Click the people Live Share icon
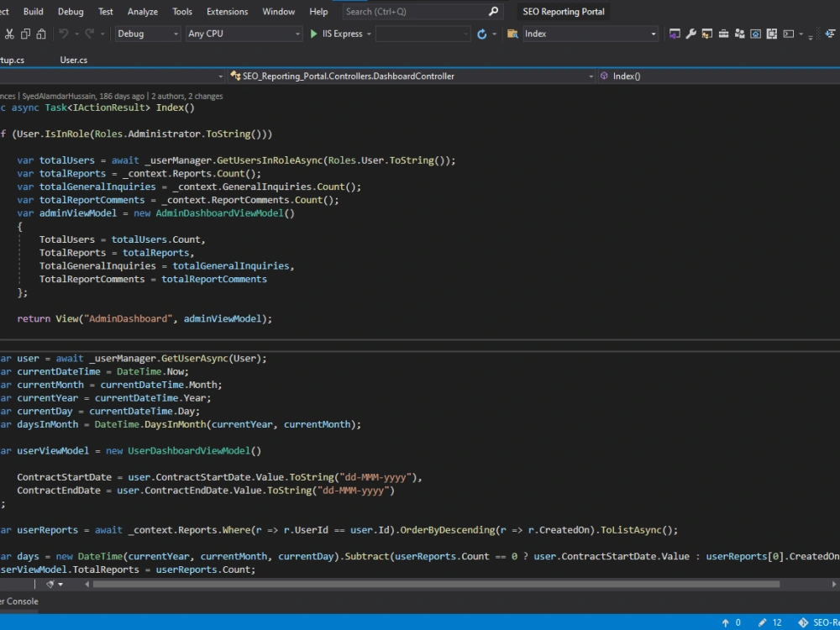Image resolution: width=840 pixels, height=630 pixels. pos(740,34)
